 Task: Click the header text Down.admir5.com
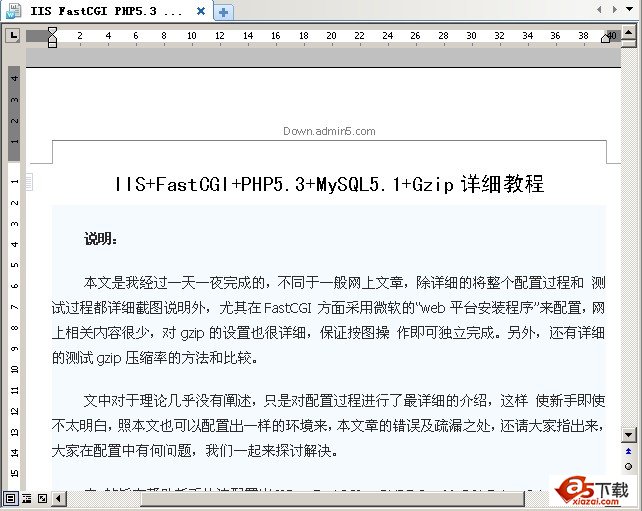(329, 131)
